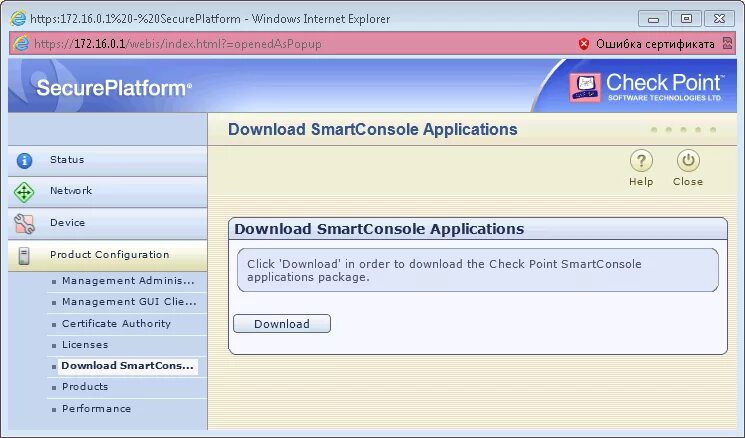Screen dimensions: 745x438
Task: Click the certificate error text
Action: click(655, 44)
